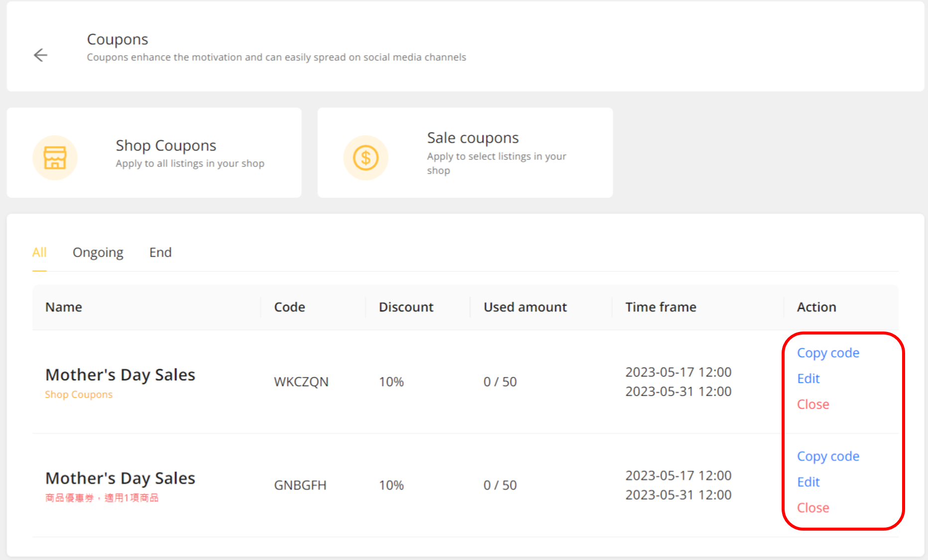This screenshot has height=560, width=928.
Task: Show coupons under the End tab
Action: (160, 252)
